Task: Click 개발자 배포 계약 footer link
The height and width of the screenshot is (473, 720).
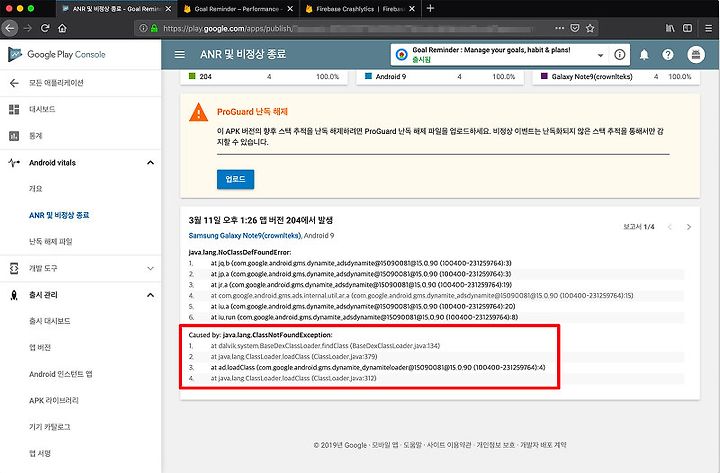Action: 543,445
